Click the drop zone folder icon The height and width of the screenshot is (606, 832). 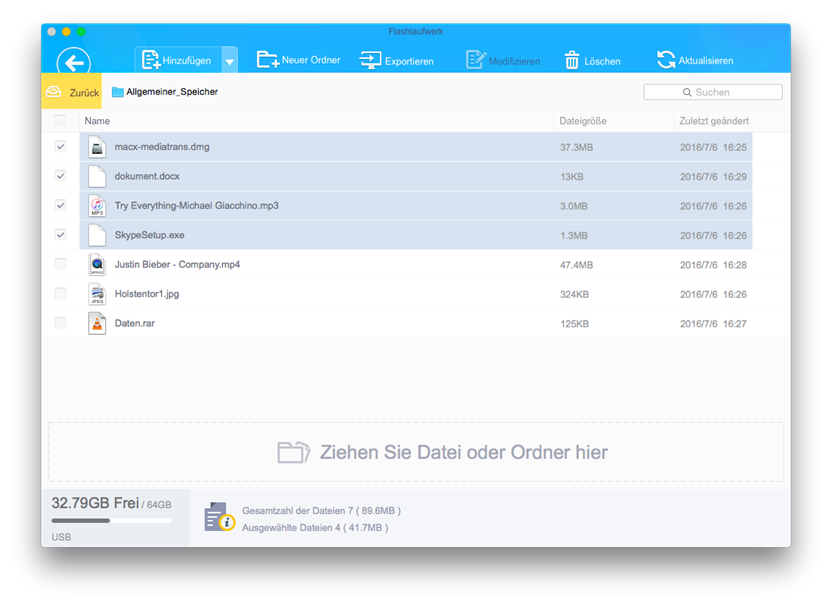[x=293, y=452]
